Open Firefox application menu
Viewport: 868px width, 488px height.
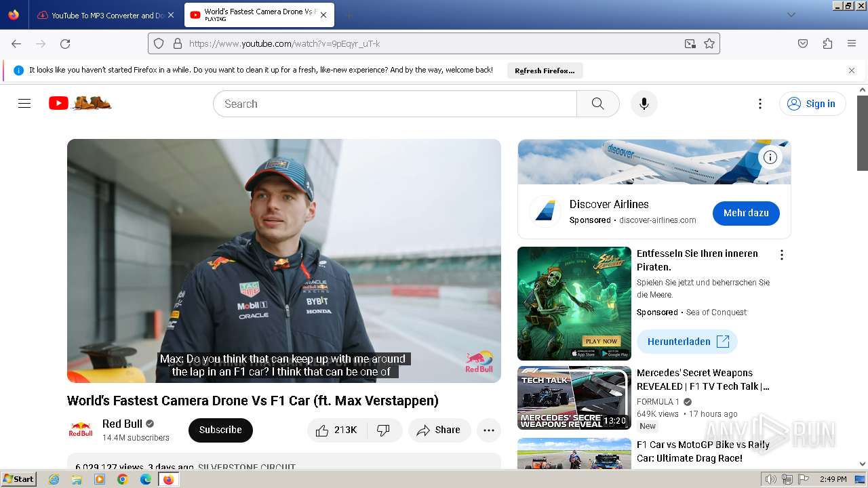(x=852, y=43)
